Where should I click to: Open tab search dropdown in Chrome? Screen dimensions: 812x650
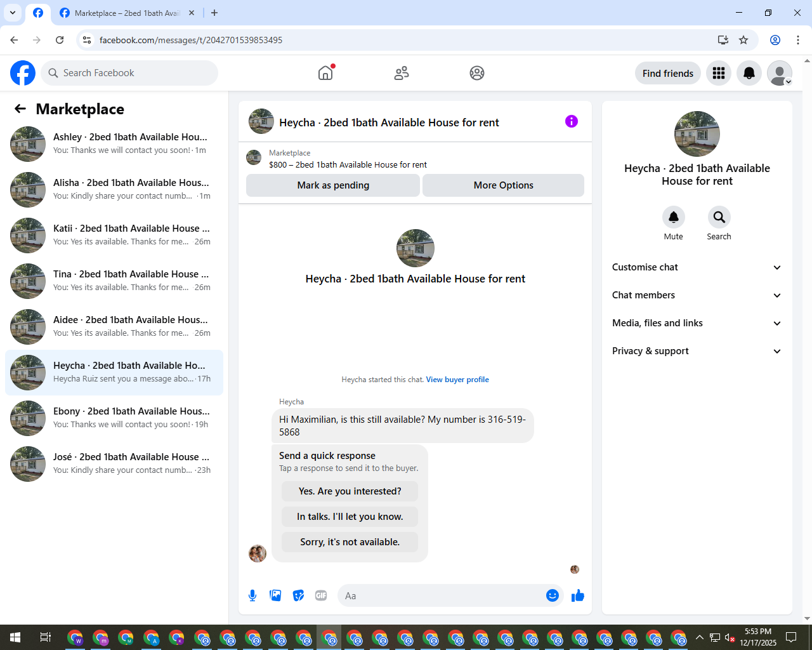(13, 13)
